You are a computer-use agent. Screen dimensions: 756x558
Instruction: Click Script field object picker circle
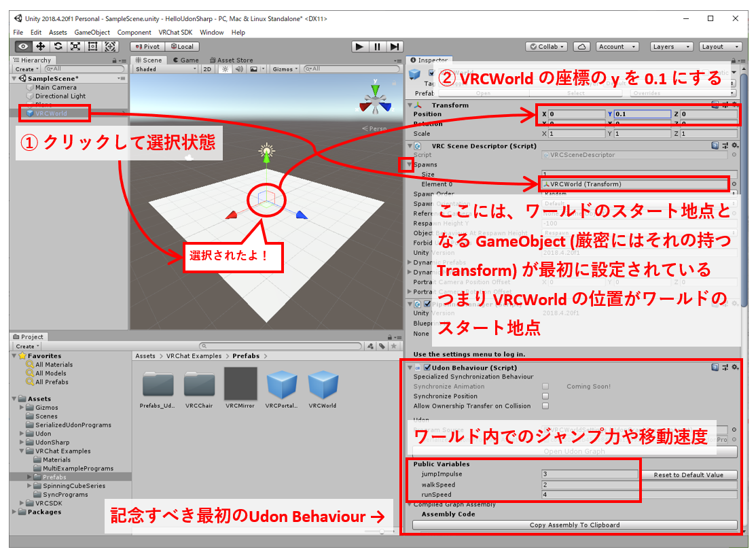(x=734, y=155)
